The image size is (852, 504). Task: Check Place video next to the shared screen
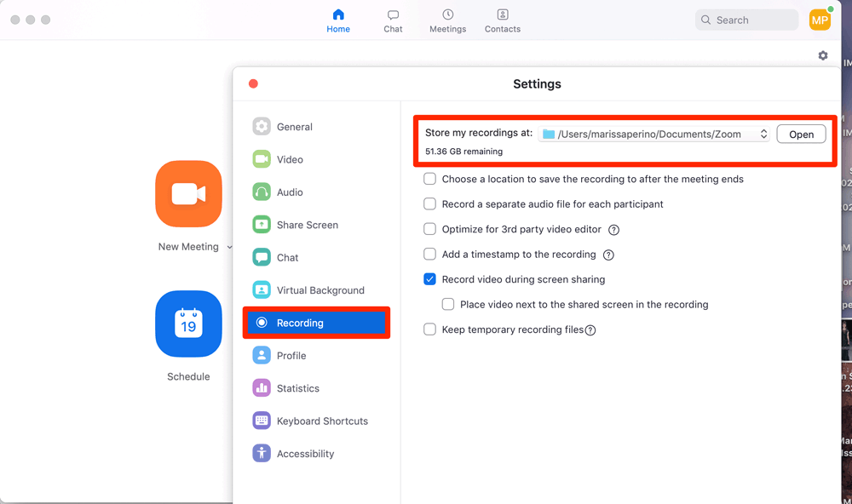click(x=448, y=304)
